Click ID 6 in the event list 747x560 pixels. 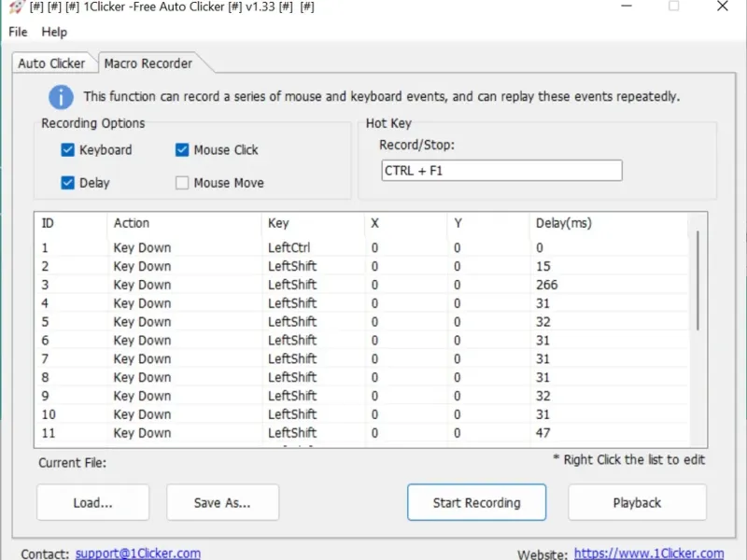click(45, 341)
